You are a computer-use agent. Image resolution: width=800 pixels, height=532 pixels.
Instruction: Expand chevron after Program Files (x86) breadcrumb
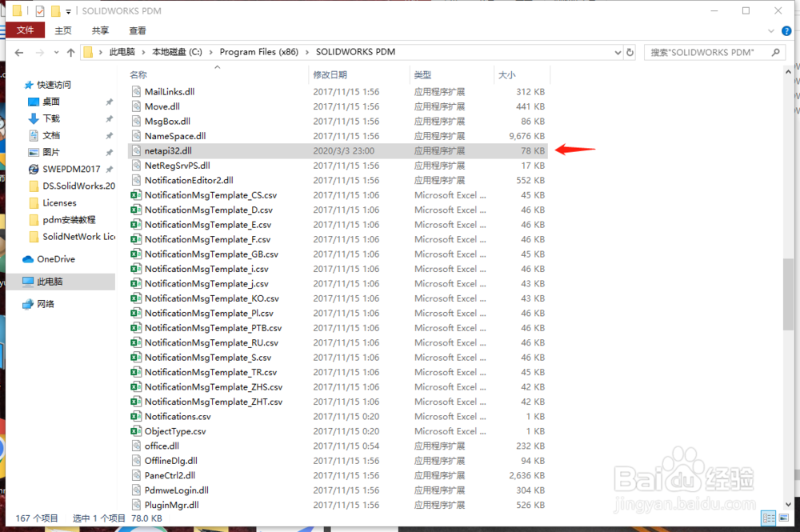(307, 52)
